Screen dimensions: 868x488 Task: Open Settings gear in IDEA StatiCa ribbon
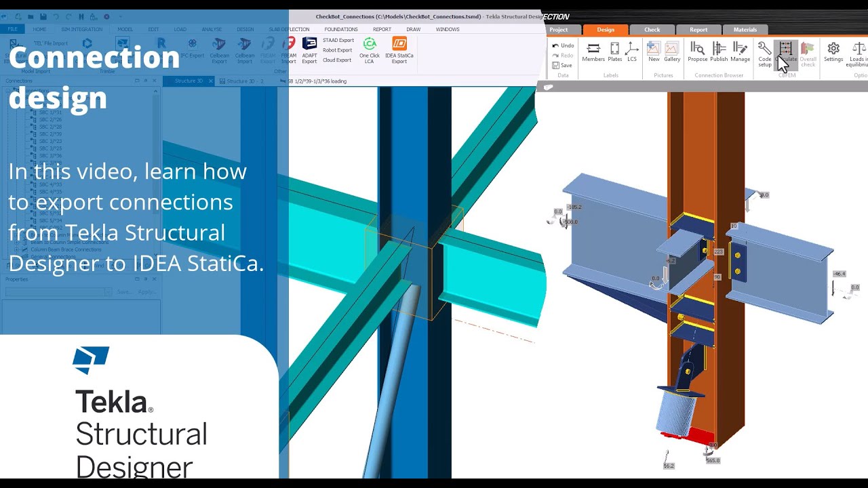coord(833,52)
